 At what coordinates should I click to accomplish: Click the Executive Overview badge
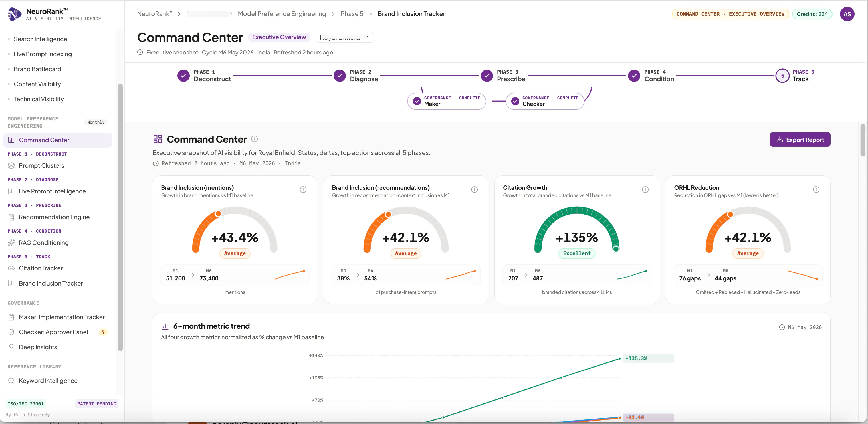click(279, 37)
